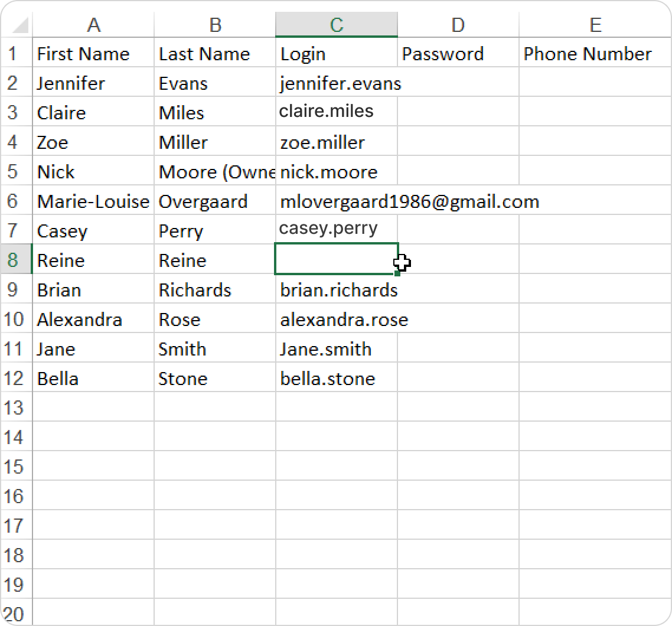Click the bella.stone login cell
672x626 pixels.
click(x=336, y=379)
